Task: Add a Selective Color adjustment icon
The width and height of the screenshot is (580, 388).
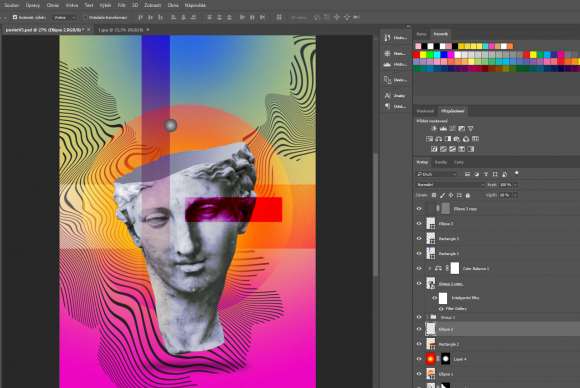Action: (x=461, y=149)
